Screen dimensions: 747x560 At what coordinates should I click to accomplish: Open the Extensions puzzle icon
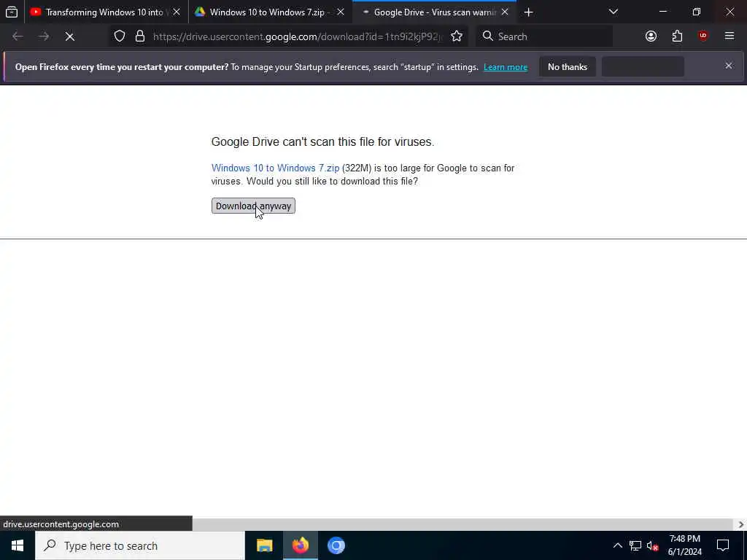pyautogui.click(x=677, y=36)
